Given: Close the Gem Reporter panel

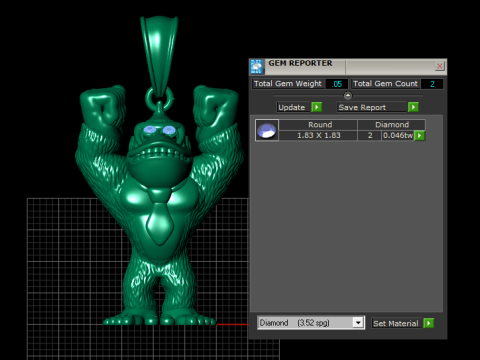Looking at the screenshot, I should pos(440,66).
